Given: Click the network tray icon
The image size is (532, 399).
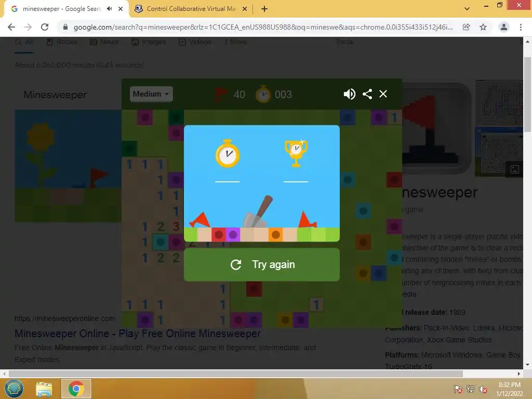Looking at the screenshot, I should pyautogui.click(x=471, y=389).
